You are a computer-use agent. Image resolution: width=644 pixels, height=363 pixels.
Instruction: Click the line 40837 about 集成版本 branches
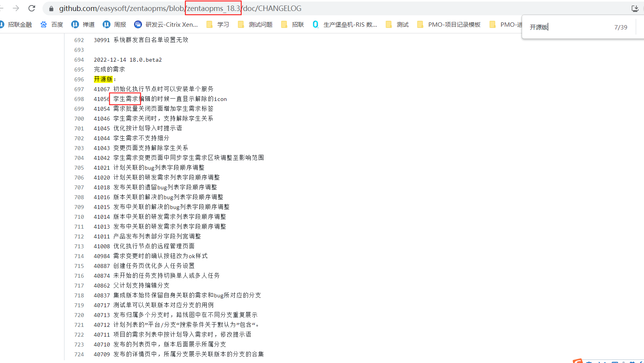pyautogui.click(x=177, y=295)
